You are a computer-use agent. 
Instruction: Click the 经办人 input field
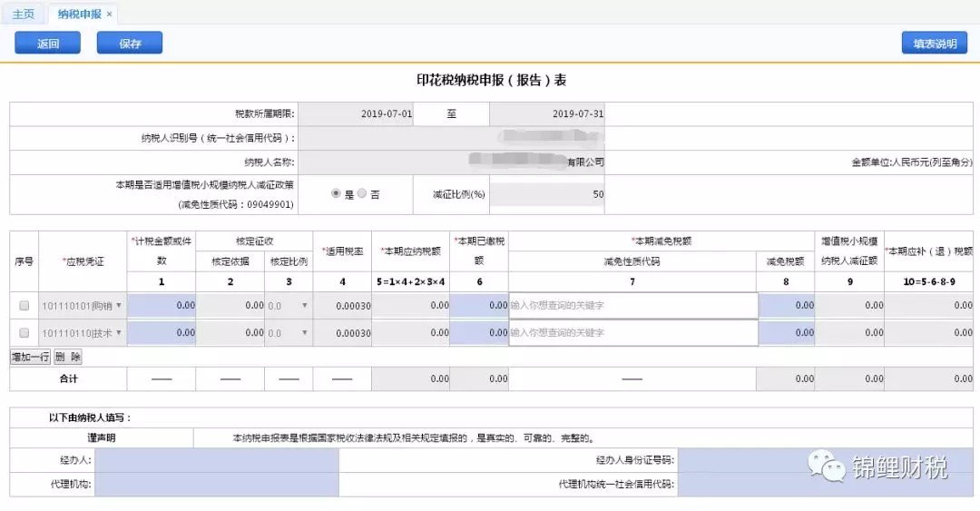click(216, 459)
